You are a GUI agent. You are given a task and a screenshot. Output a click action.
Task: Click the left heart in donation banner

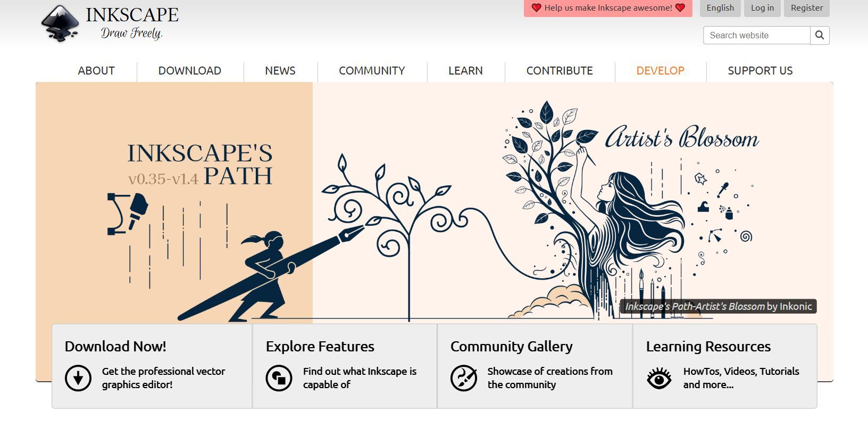[x=536, y=8]
